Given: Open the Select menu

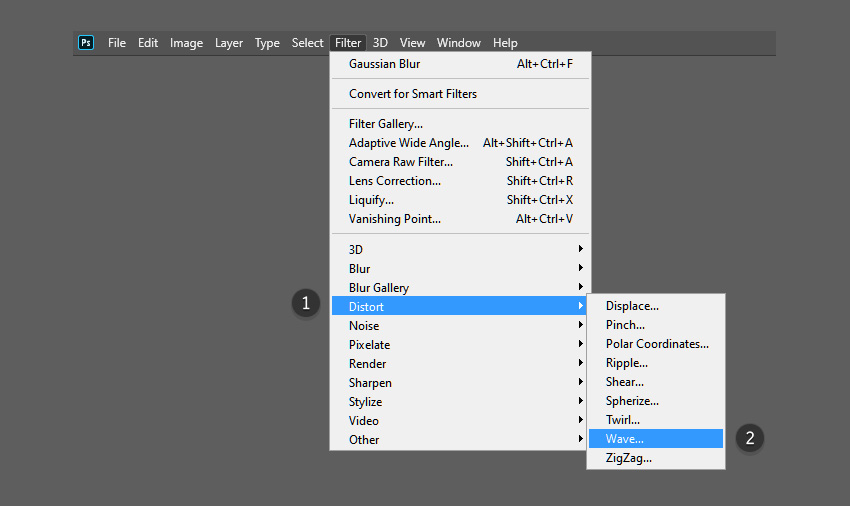Looking at the screenshot, I should pos(307,43).
